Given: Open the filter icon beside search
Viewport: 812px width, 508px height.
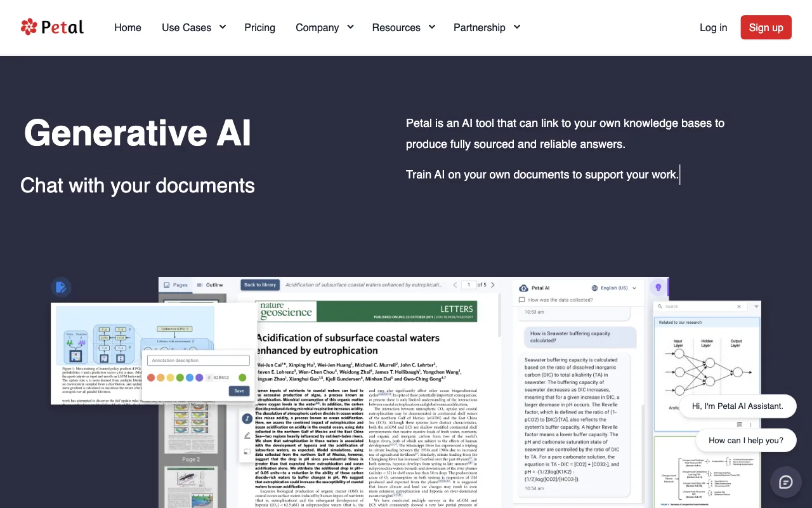Looking at the screenshot, I should 756,306.
